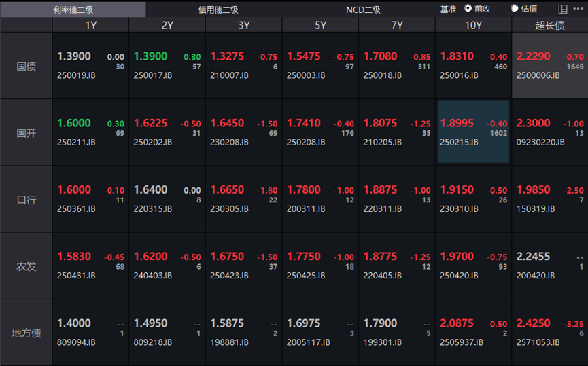588x366 pixels.
Task: Select bond 250019.IB yield cell
Action: click(90, 66)
